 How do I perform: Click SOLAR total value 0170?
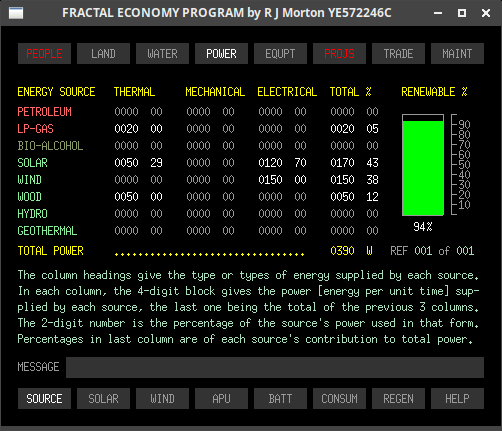[342, 163]
